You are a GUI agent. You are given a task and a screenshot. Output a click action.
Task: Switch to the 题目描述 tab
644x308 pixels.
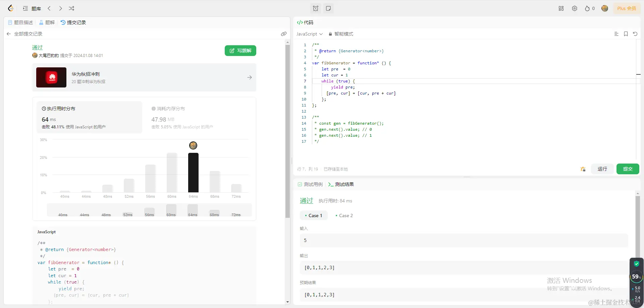[20, 22]
